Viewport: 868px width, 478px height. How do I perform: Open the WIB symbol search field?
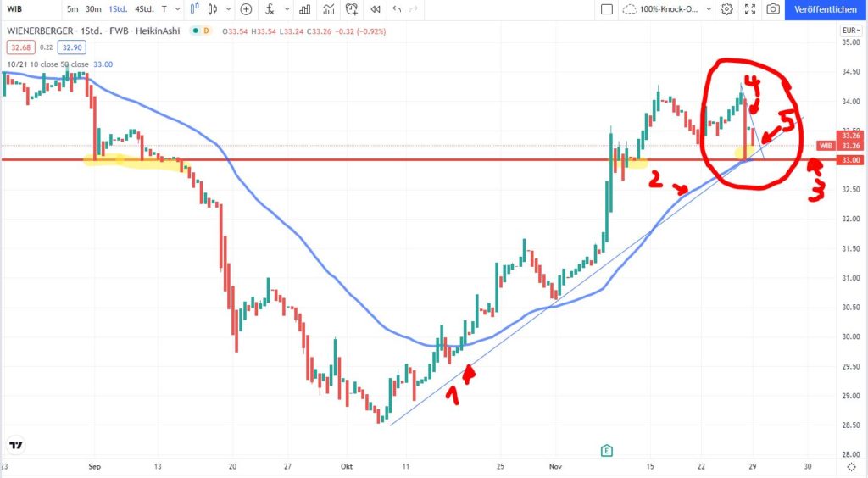(14, 9)
